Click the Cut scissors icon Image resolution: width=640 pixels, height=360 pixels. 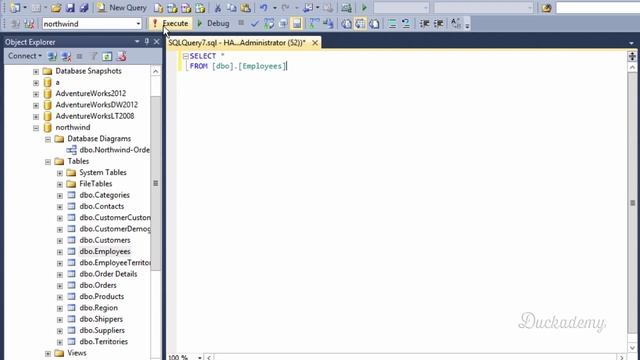point(218,7)
